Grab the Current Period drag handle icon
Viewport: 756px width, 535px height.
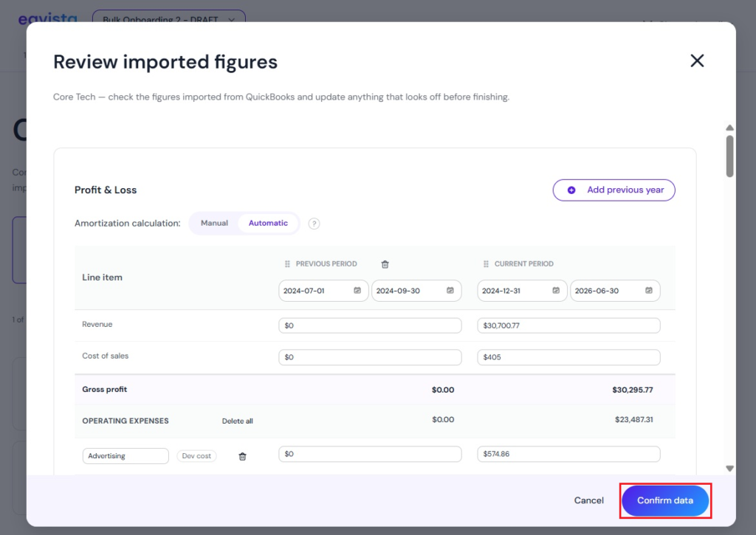pos(486,264)
